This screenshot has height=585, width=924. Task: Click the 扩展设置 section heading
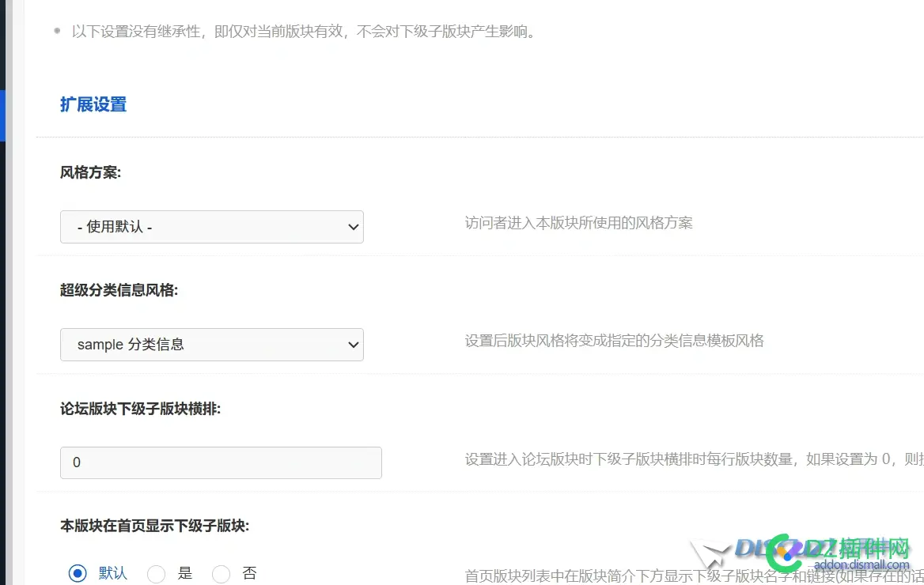point(93,104)
